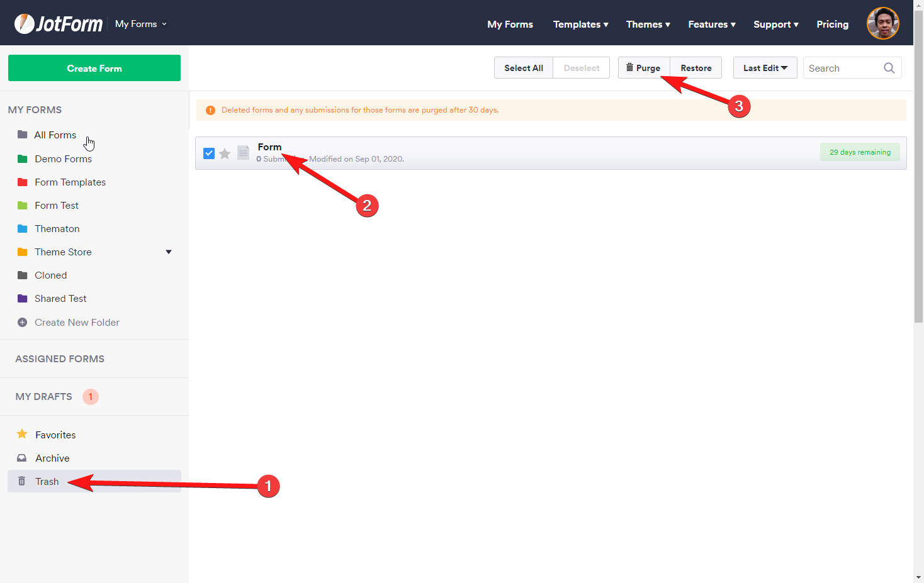Click the Restore button
The image size is (924, 583).
(x=696, y=68)
